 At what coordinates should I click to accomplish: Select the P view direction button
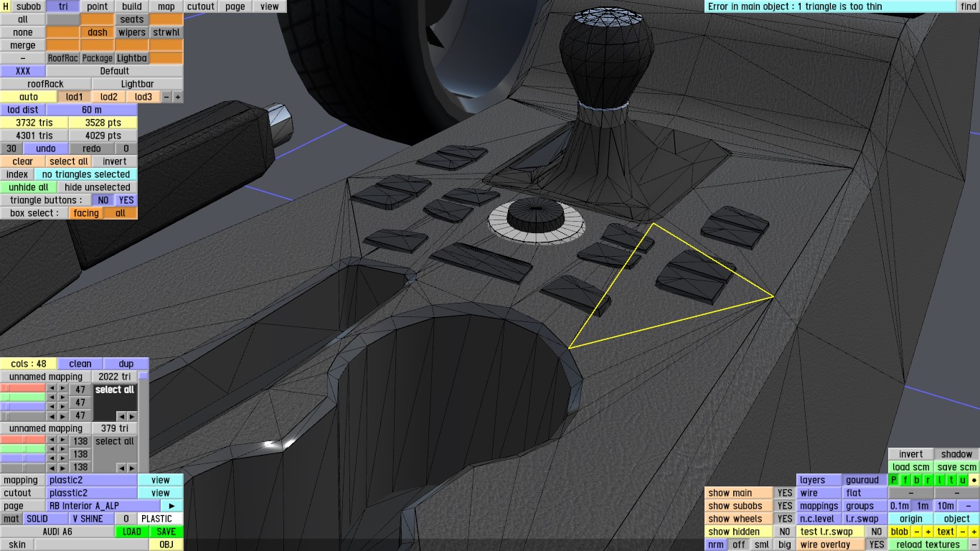(894, 480)
